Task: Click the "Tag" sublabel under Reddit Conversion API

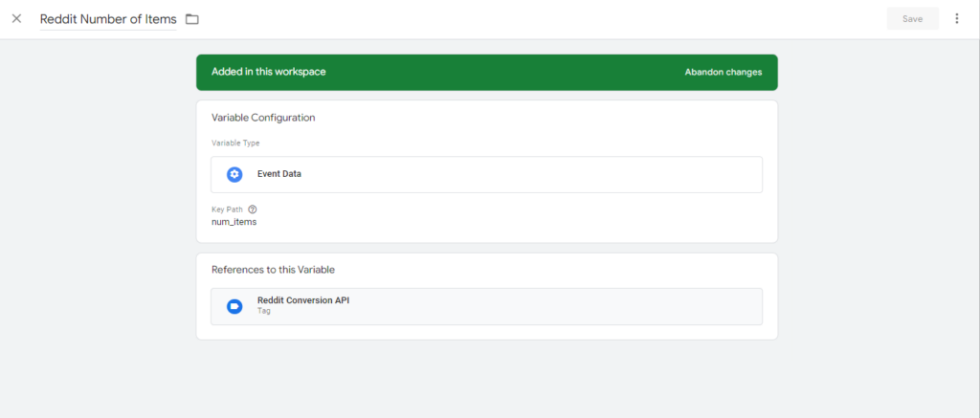Action: [263, 311]
